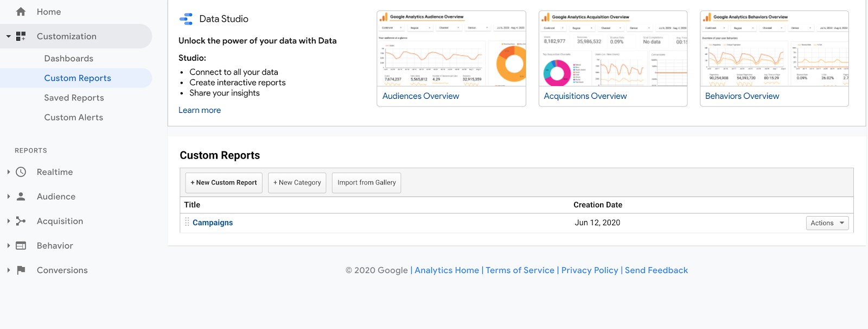Click 'Create interactive reports' bullet text
The height and width of the screenshot is (329, 868).
(x=238, y=83)
